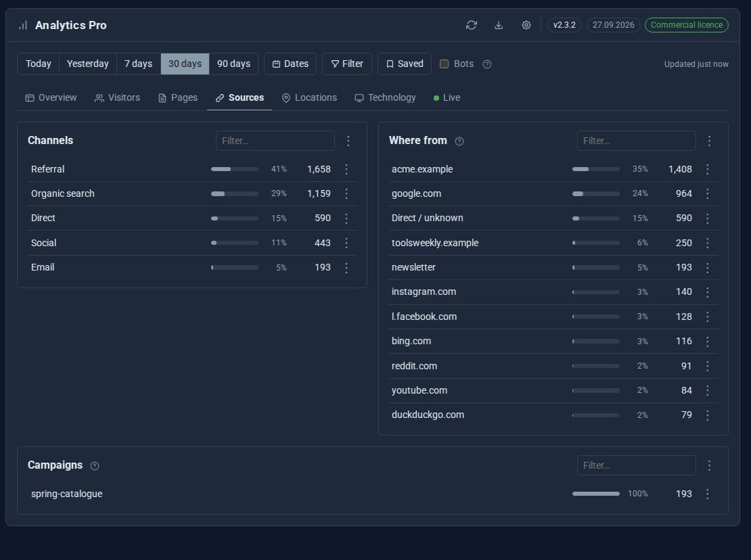Open the Campaigns panel options menu
Viewport: 751px width, 560px height.
tap(709, 465)
